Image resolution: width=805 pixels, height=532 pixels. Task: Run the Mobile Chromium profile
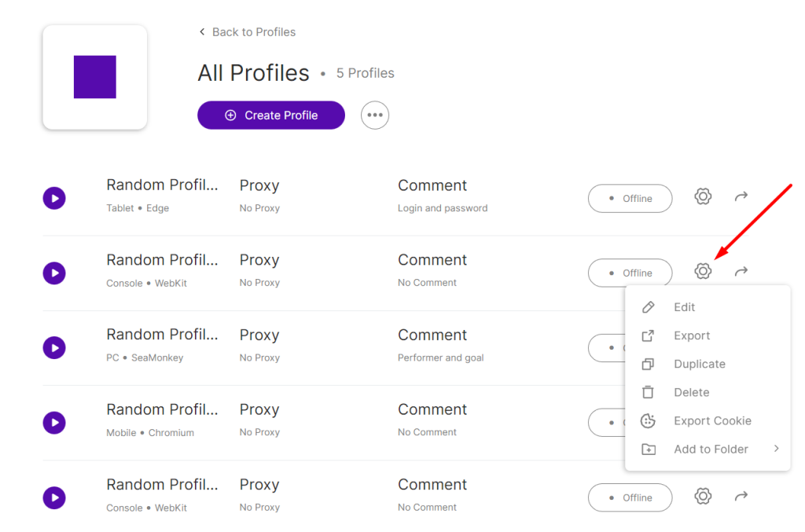point(54,423)
